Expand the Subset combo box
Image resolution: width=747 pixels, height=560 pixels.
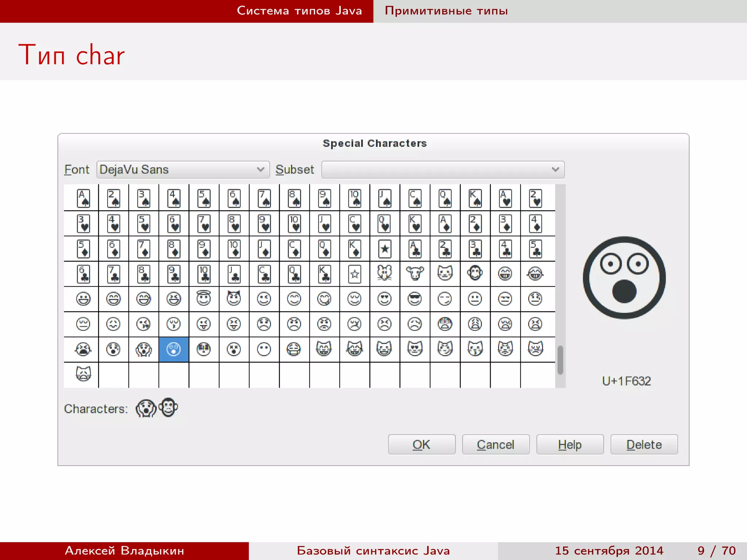click(443, 170)
